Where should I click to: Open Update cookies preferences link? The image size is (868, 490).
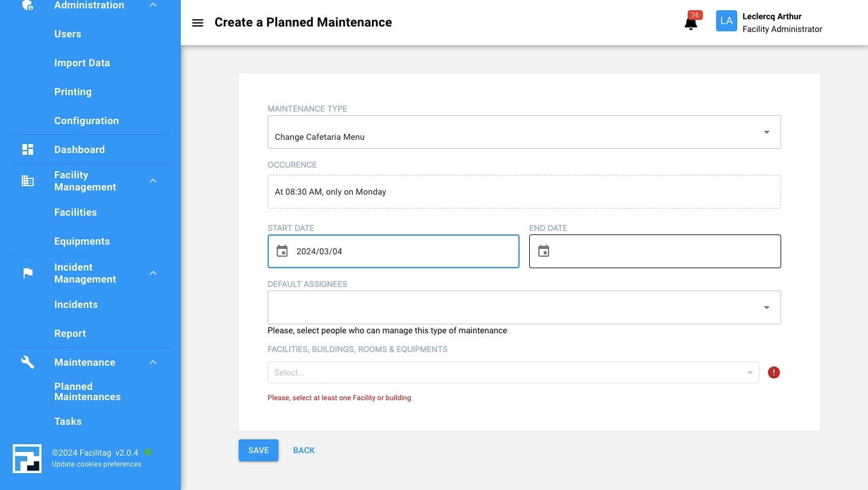click(96, 464)
